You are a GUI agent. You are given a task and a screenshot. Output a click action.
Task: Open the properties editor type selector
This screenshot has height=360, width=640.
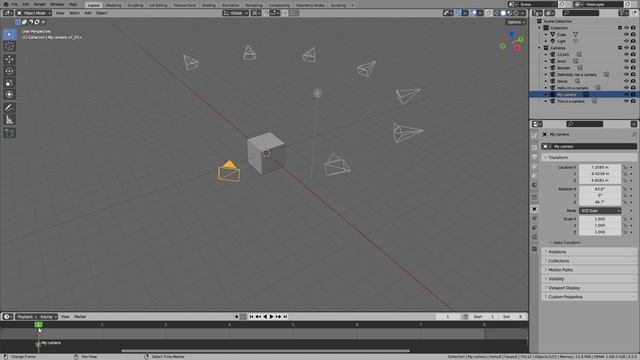[x=537, y=124]
